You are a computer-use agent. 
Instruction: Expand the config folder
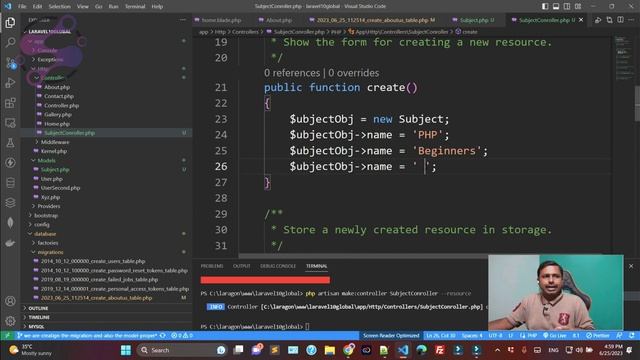coord(42,224)
